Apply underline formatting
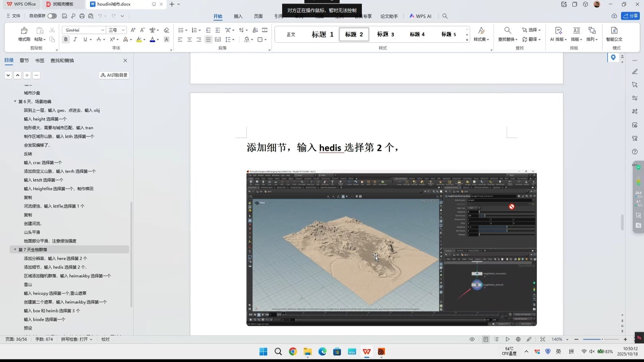 tap(85, 39)
